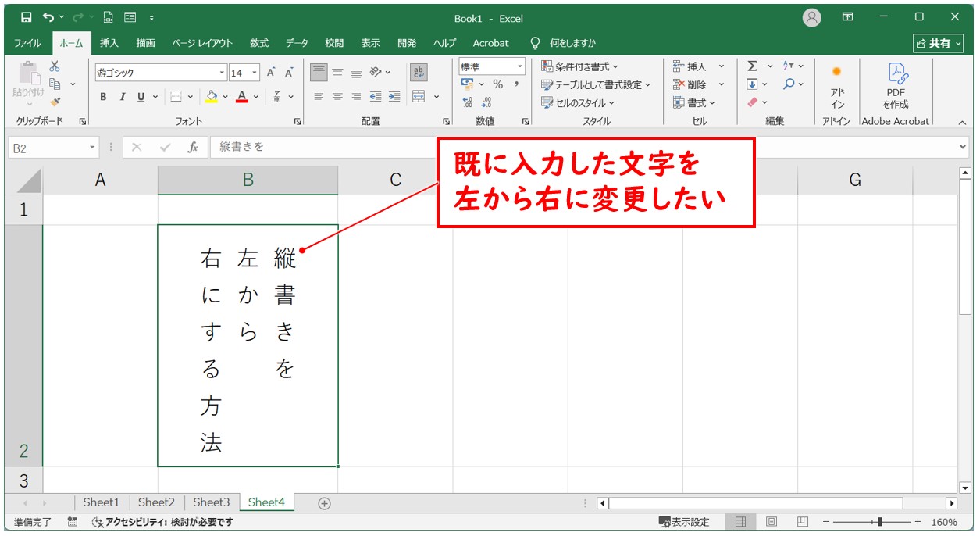Click the 共有 share button
The width and height of the screenshot is (980, 536).
point(939,44)
